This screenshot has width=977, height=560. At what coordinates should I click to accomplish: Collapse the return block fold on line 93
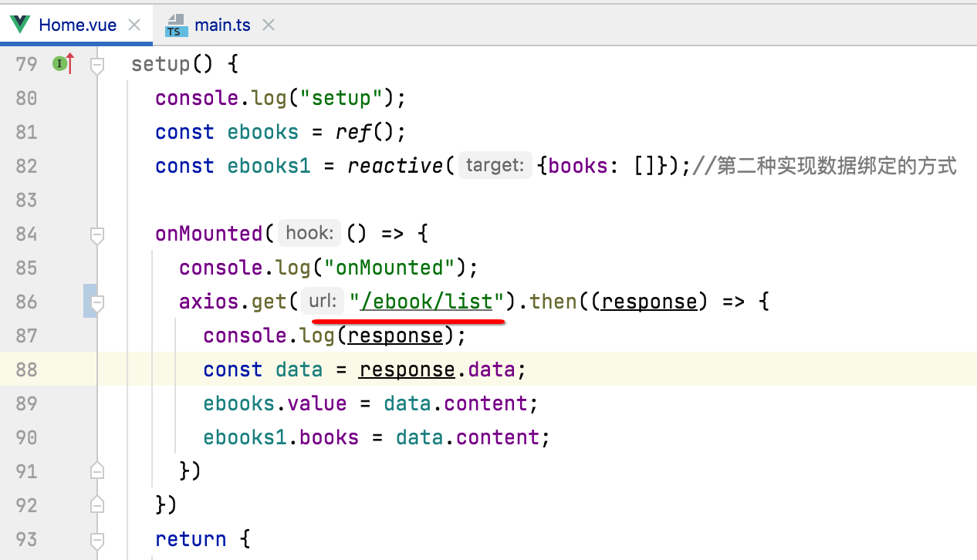click(97, 540)
